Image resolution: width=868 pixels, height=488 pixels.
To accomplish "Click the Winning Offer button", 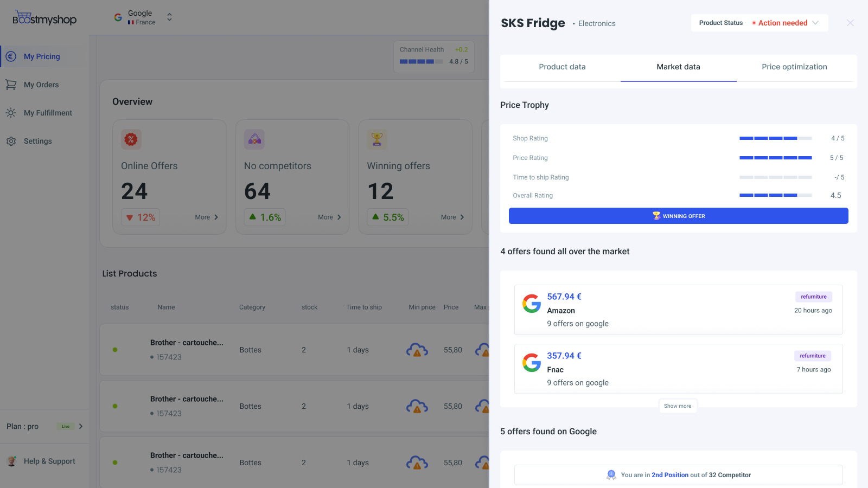I will coord(679,216).
